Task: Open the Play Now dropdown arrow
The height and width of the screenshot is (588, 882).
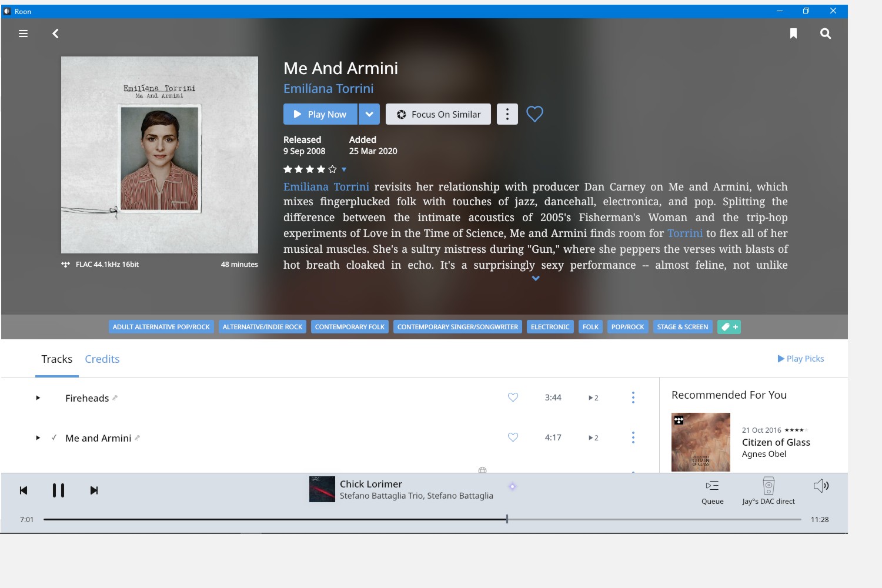Action: coord(369,114)
